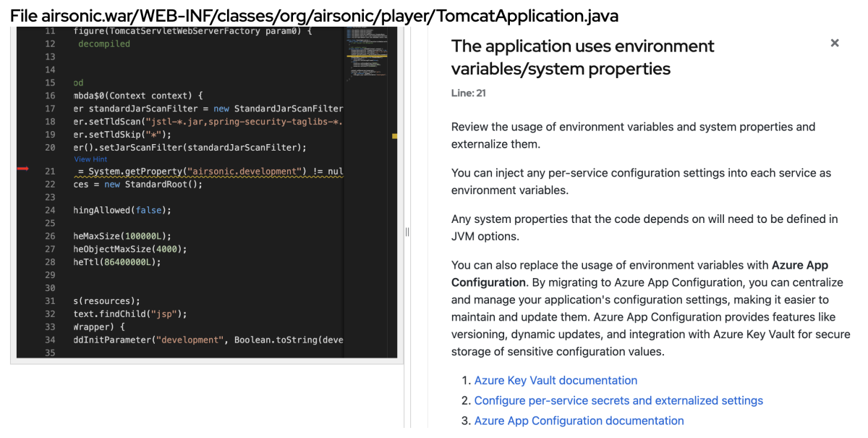Open Configure per-service secrets and externalized settings
This screenshot has height=438, width=868.
pyautogui.click(x=618, y=400)
